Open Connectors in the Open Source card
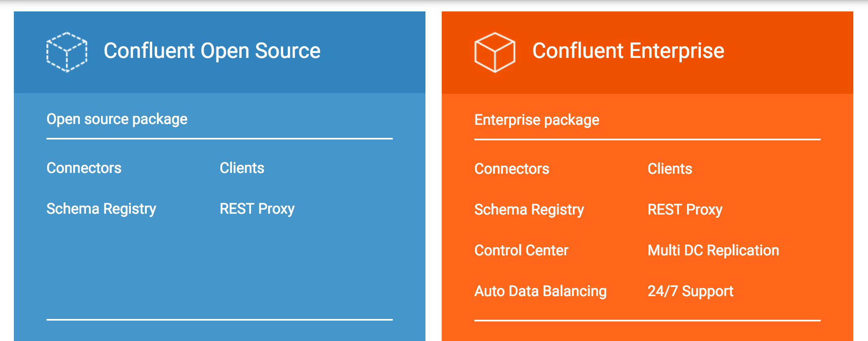 click(84, 168)
